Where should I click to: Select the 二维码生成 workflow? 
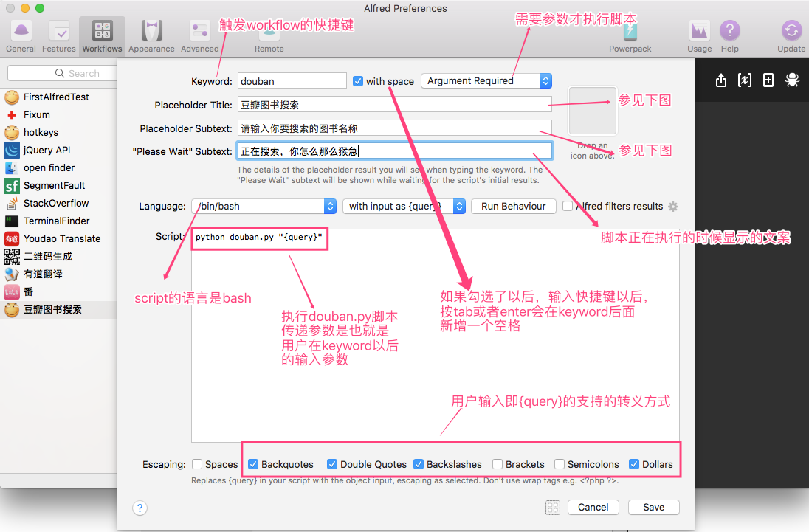58,256
